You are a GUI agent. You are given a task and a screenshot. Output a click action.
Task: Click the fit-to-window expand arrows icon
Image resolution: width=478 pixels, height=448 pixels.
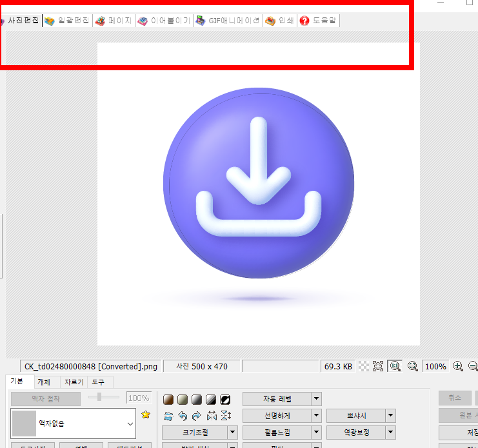(378, 366)
